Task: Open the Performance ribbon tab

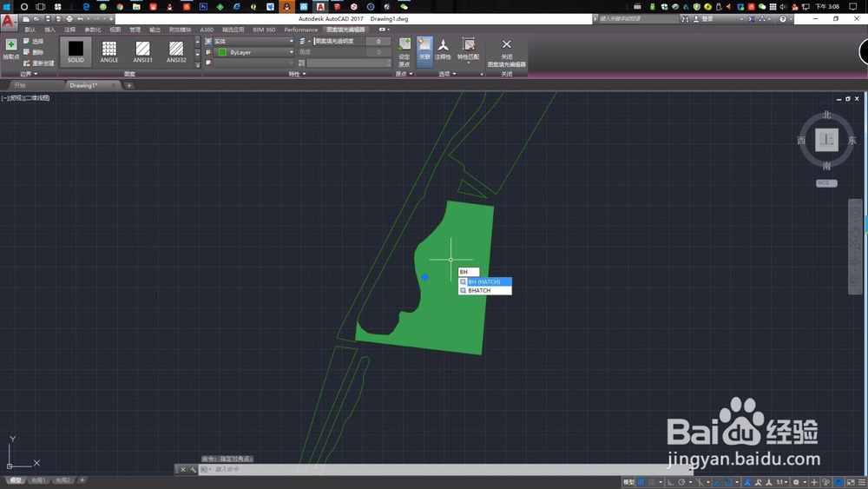Action: [301, 30]
